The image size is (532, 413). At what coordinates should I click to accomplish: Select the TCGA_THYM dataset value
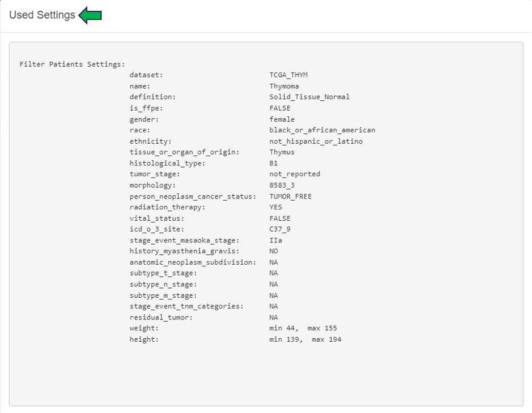click(x=288, y=75)
